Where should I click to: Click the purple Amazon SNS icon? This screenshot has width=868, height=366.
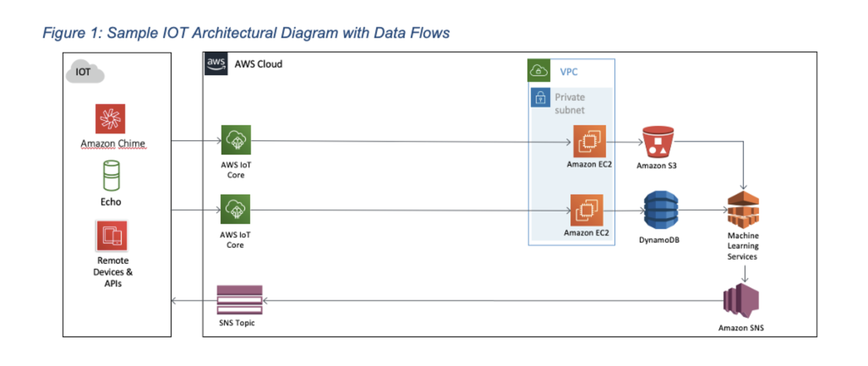[x=741, y=301]
